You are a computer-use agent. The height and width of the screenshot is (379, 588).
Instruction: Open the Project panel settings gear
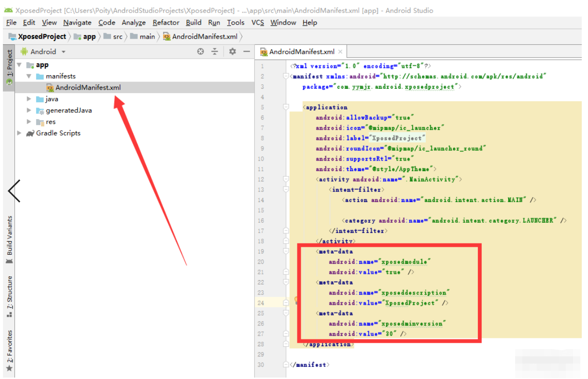(x=232, y=52)
